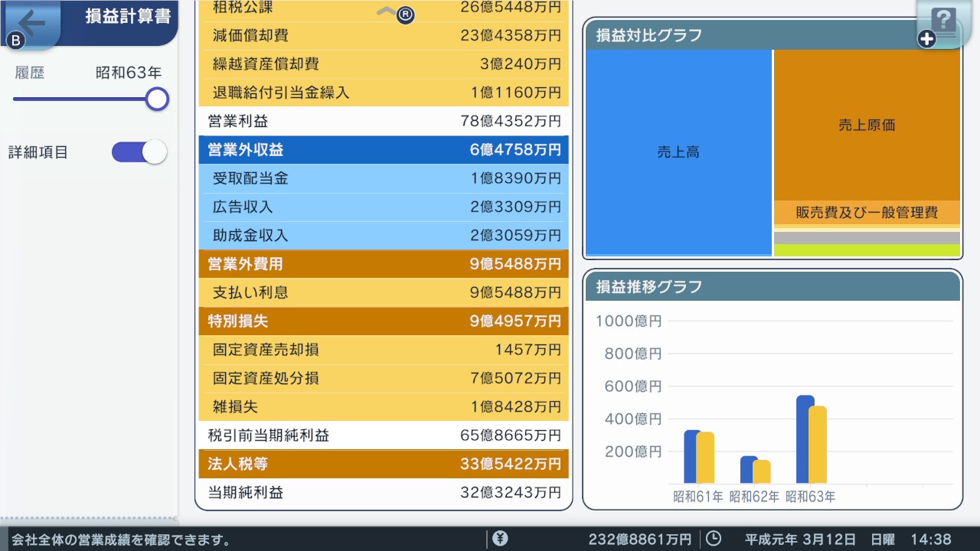Click the 損益対比グラフ panel header
Image resolution: width=980 pixels, height=551 pixels.
pos(773,35)
